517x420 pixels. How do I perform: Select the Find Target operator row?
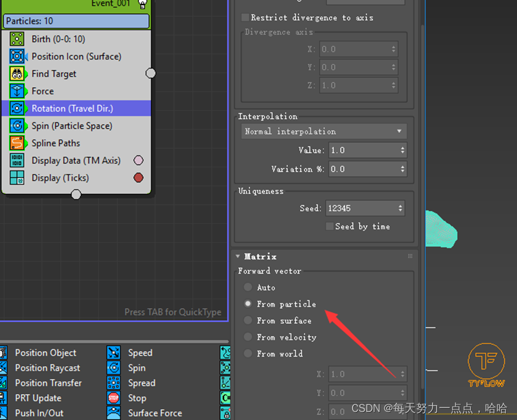(x=76, y=74)
